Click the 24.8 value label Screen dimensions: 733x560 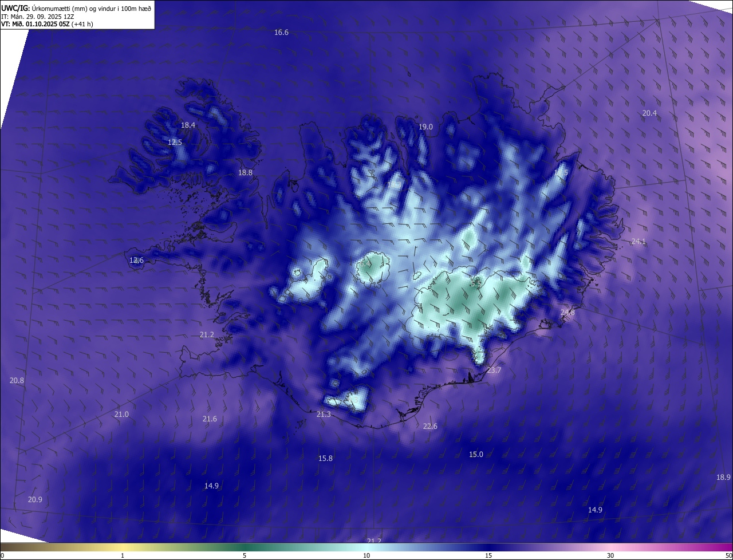pyautogui.click(x=568, y=313)
